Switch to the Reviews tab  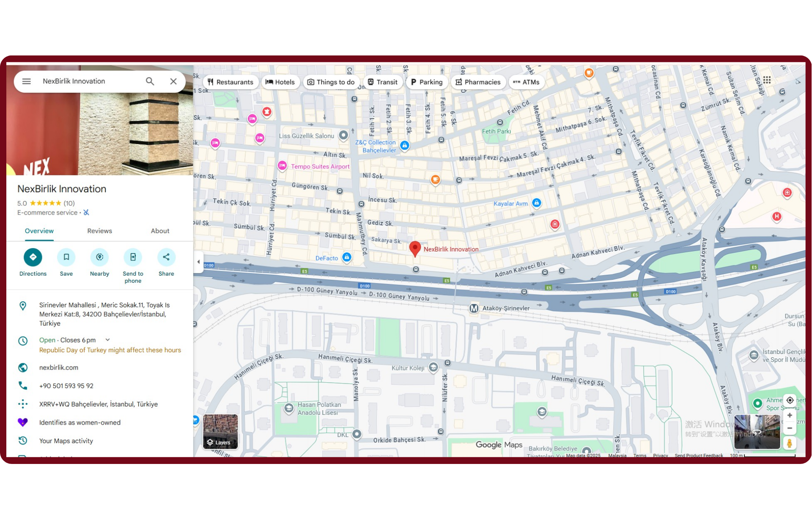pos(99,231)
